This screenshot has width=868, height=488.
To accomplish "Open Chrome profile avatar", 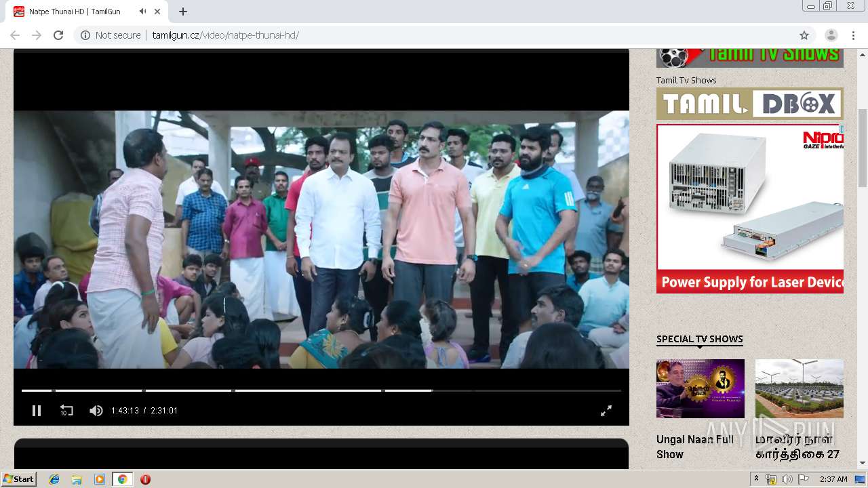I will tap(831, 35).
